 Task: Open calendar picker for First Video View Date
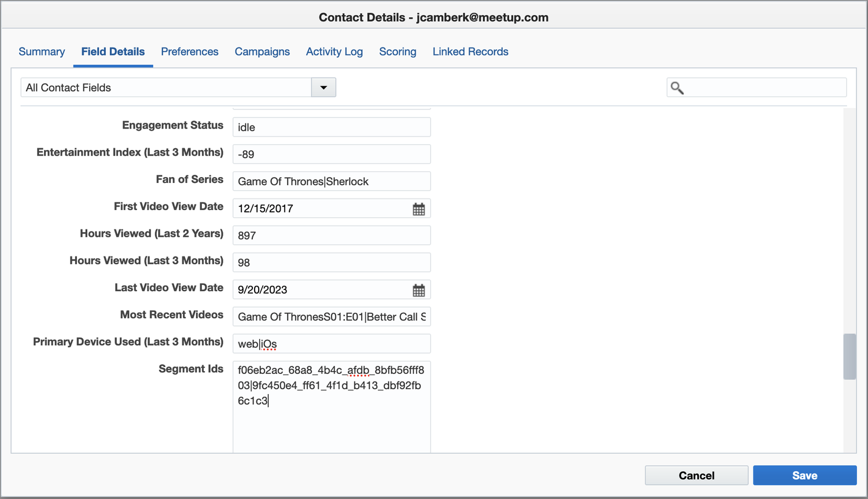(418, 209)
